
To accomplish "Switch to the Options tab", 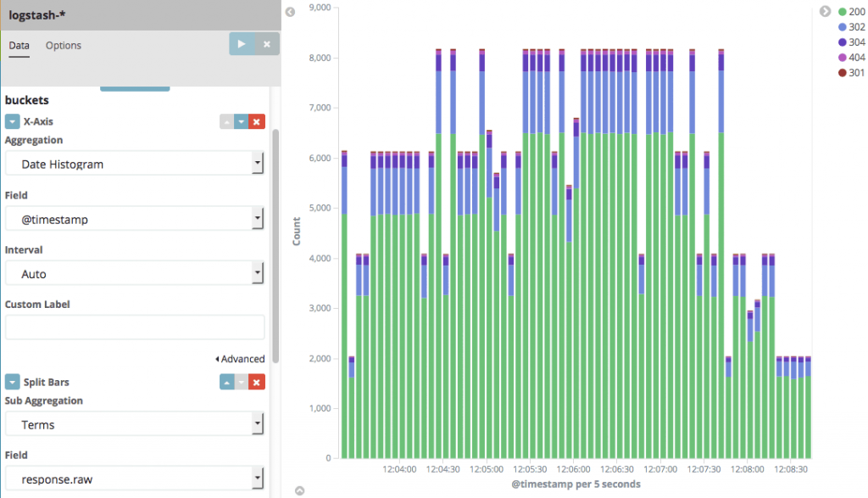I will (x=64, y=46).
